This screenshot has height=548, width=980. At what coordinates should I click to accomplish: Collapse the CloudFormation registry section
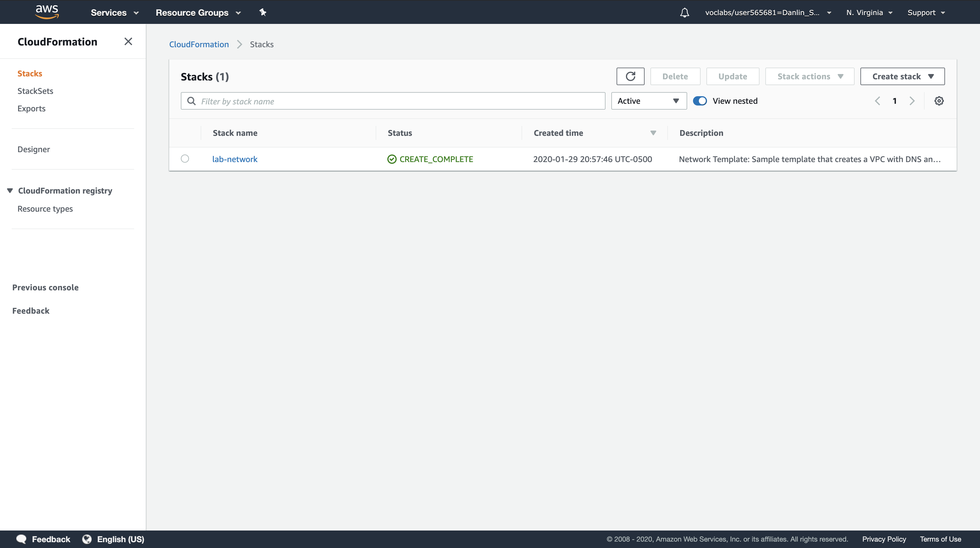tap(10, 191)
